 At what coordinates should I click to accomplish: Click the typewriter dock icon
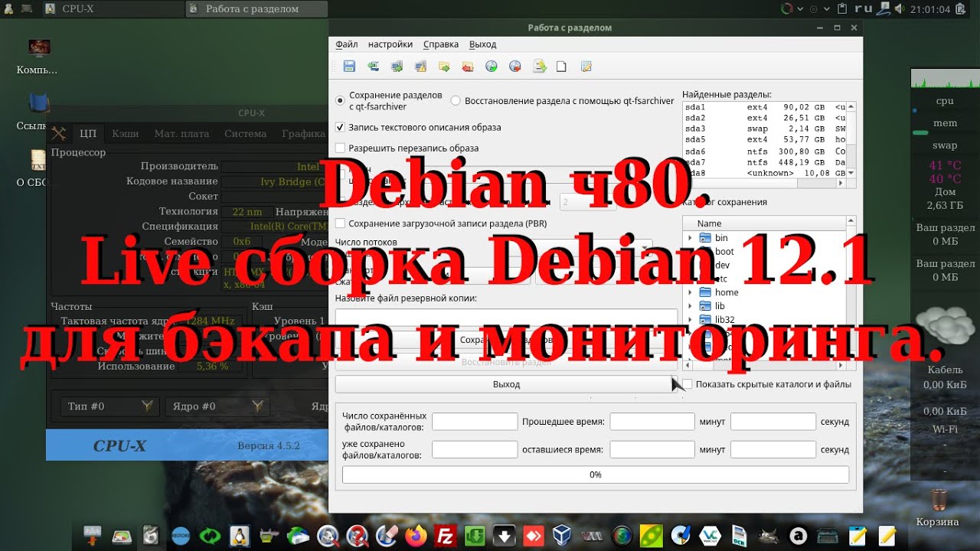click(x=828, y=535)
